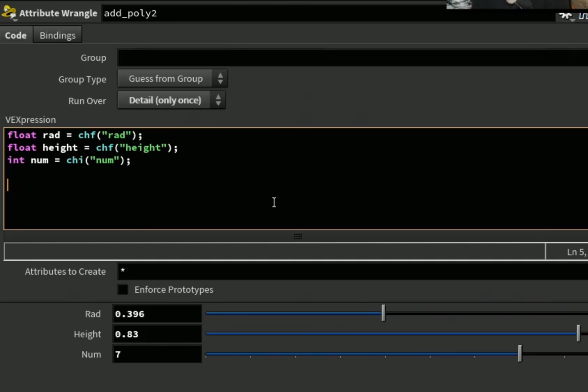This screenshot has height=392, width=588.
Task: Click the partially visible icon at the far top right
Action: 584,16
